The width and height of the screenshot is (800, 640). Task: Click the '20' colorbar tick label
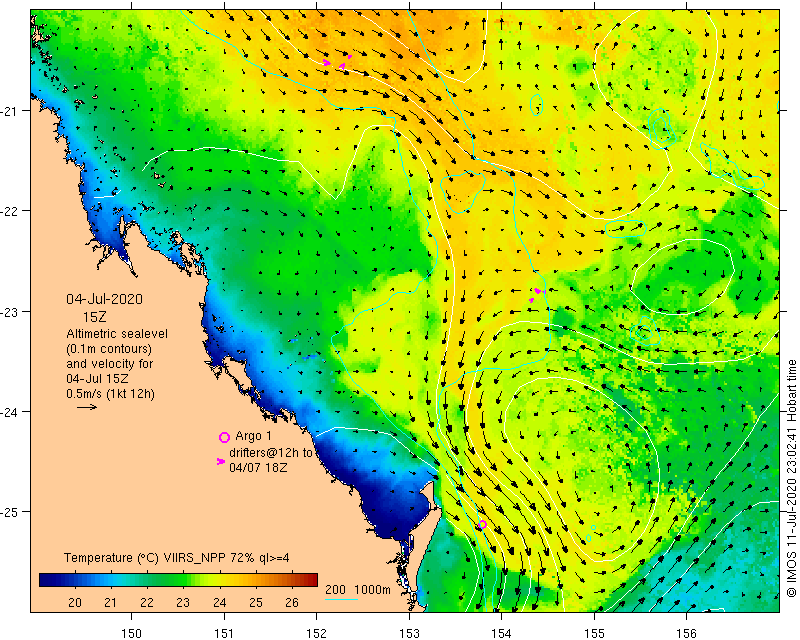click(74, 603)
